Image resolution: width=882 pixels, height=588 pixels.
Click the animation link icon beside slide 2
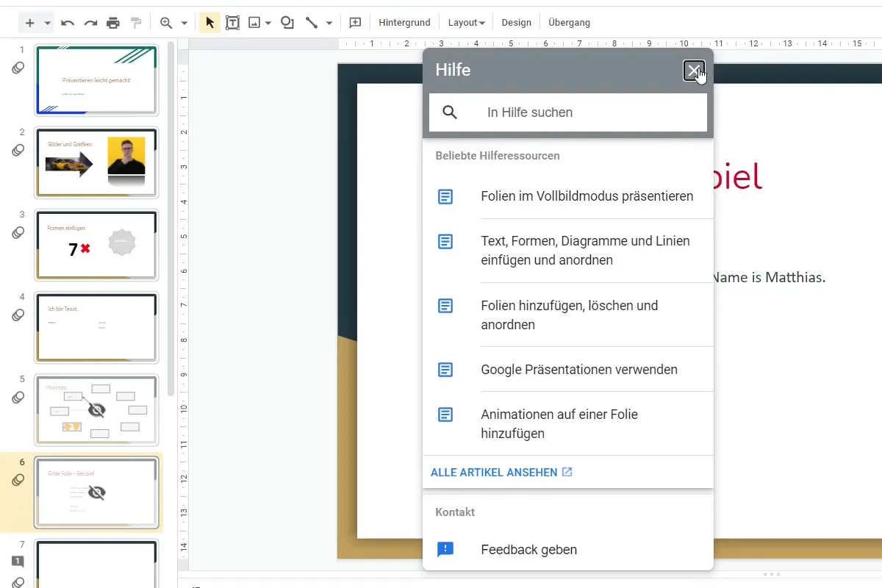[x=18, y=150]
